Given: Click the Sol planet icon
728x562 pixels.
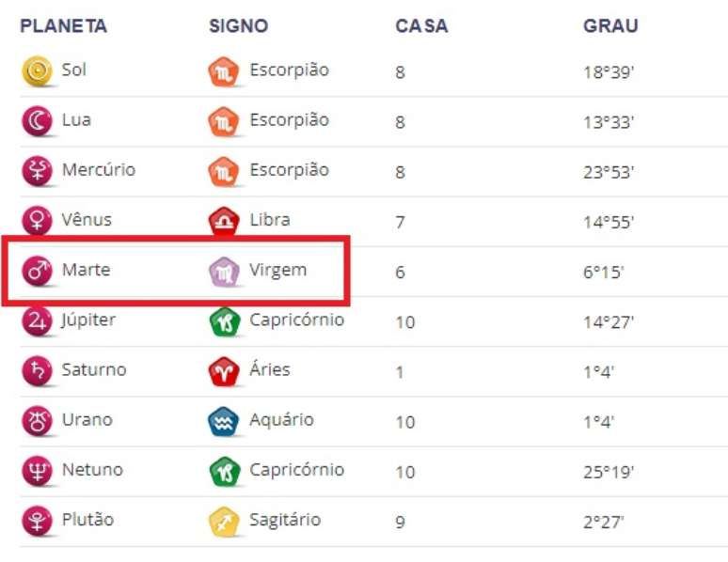Looking at the screenshot, I should (x=37, y=71).
